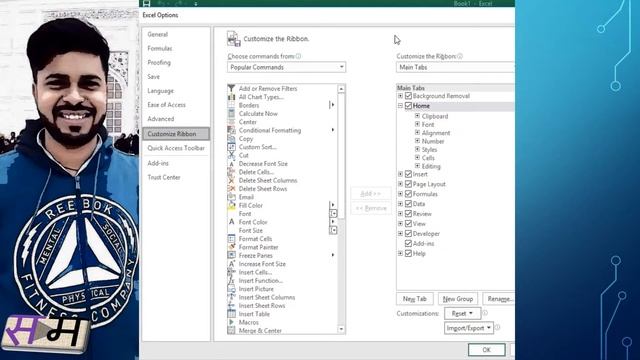Click the Cut scissors icon
640x360 pixels.
click(x=231, y=155)
